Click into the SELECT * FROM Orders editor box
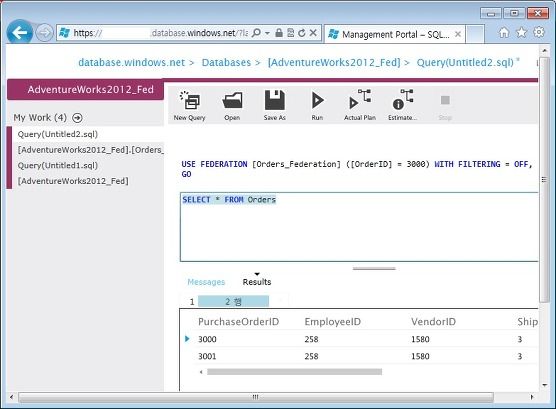Viewport: 556px width, 409px height. tap(359, 227)
